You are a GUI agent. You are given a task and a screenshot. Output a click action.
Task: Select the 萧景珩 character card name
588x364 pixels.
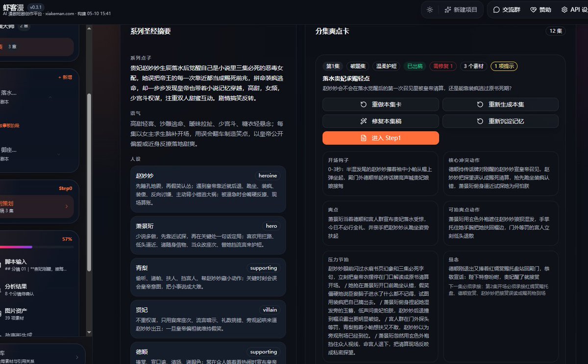click(x=145, y=226)
